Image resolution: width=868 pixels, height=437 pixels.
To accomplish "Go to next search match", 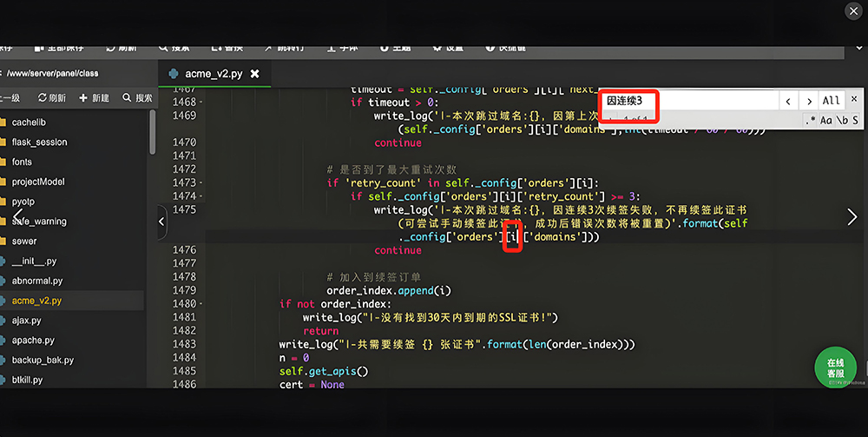I will tap(808, 102).
